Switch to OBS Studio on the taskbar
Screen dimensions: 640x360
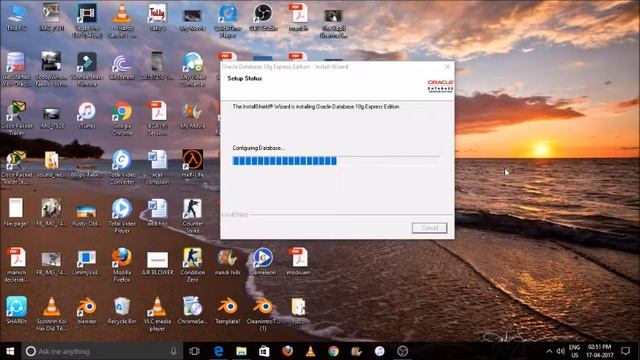click(402, 351)
